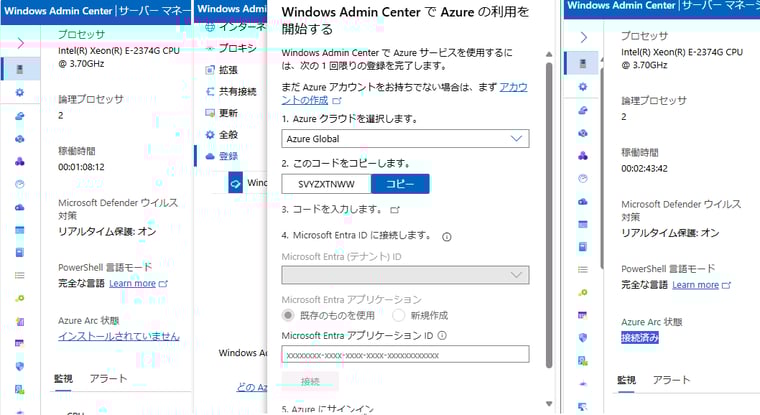Open the Microsoft Entra (テナント) ID dropdown

tap(405, 275)
